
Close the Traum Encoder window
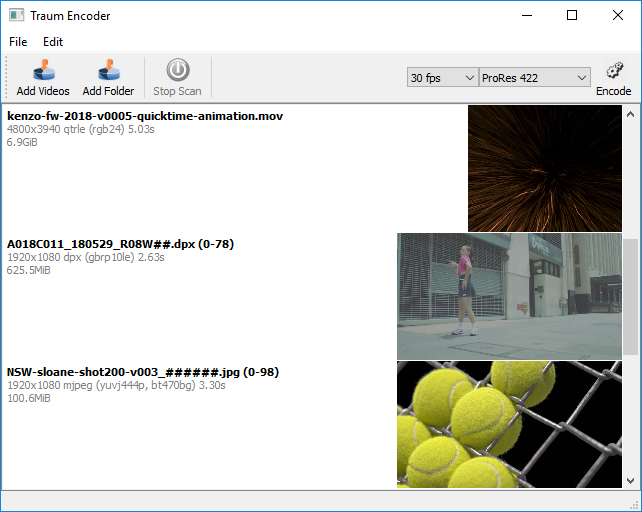pos(618,16)
